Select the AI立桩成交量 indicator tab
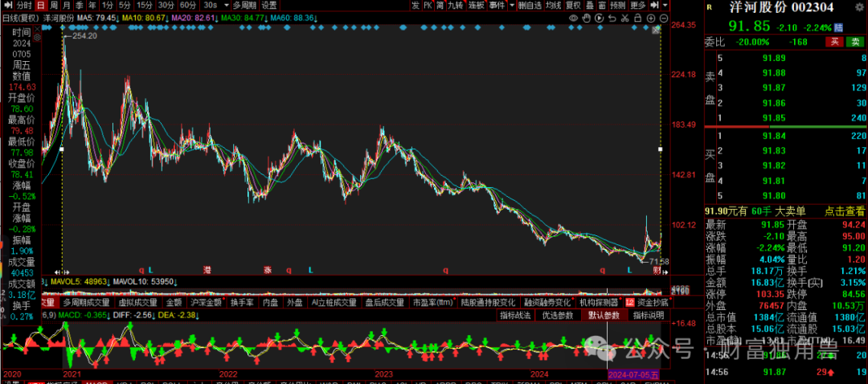This screenshot has height=384, width=868. (334, 303)
